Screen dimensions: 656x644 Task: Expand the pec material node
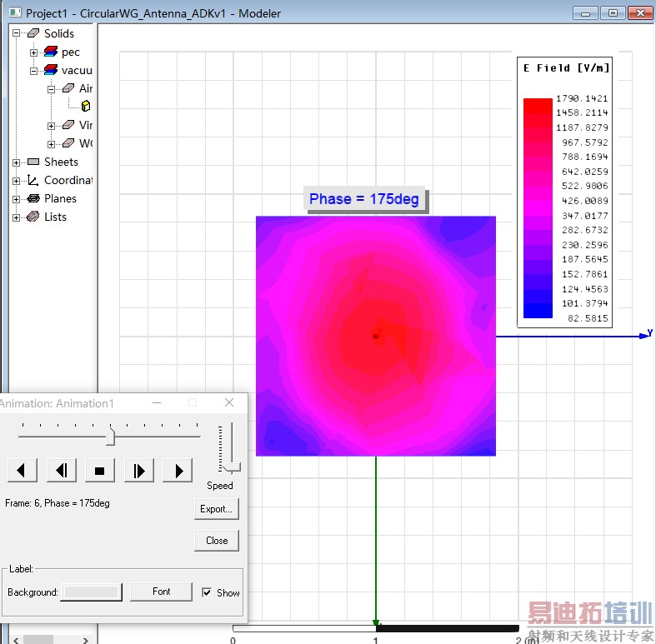point(34,52)
